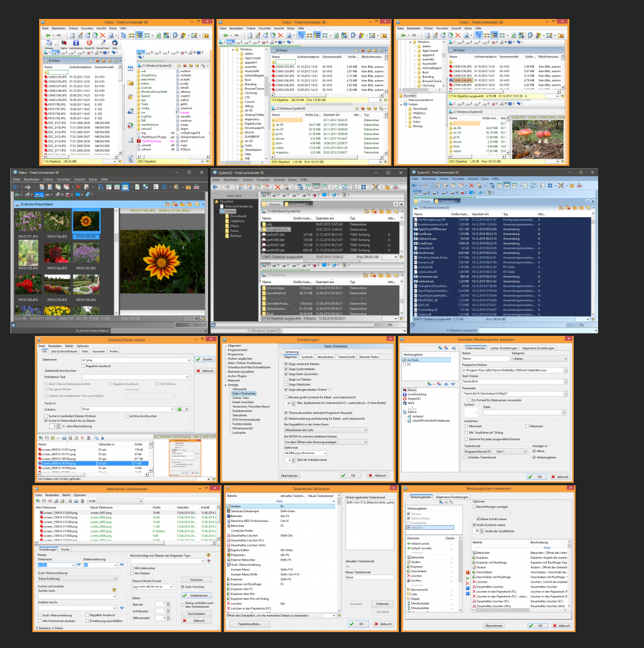Click blue move-up arrow above Namo list
The width and height of the screenshot is (644, 648).
(446, 384)
